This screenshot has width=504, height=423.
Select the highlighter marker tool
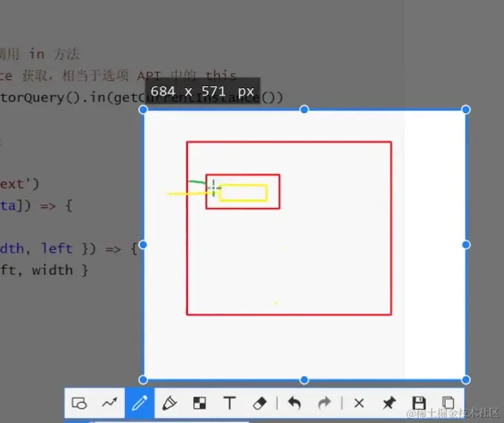[x=169, y=403]
